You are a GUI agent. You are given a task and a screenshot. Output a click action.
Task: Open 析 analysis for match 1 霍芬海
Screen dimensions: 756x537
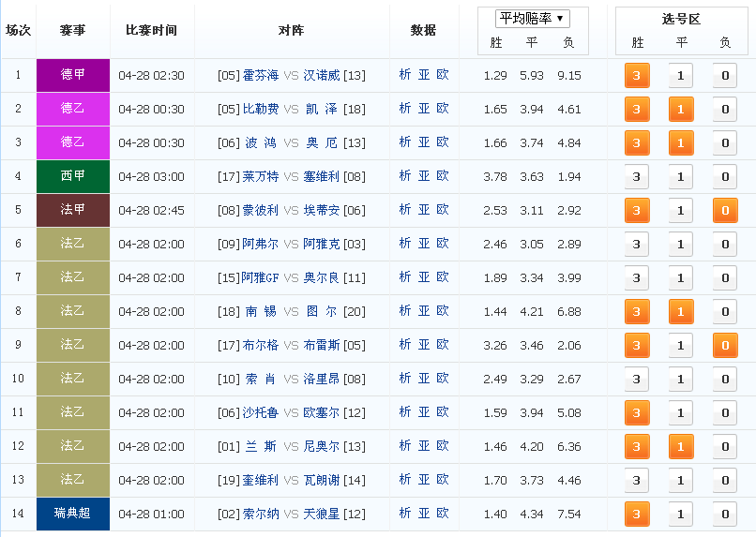coord(405,75)
